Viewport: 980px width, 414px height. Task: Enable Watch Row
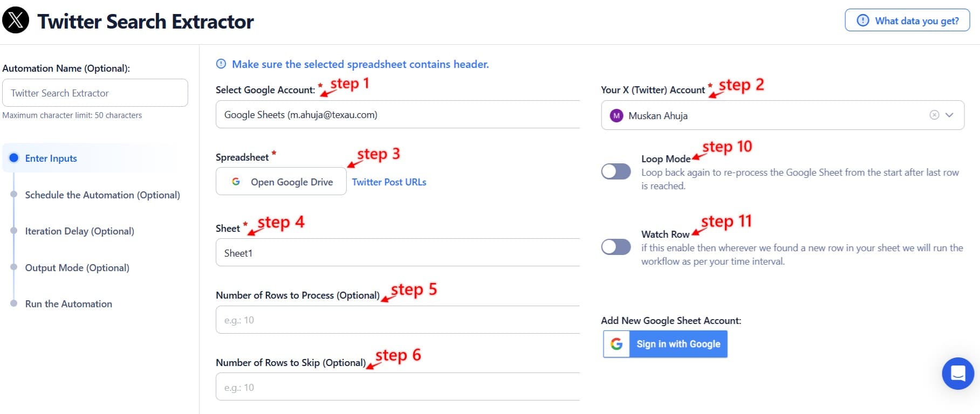tap(616, 247)
